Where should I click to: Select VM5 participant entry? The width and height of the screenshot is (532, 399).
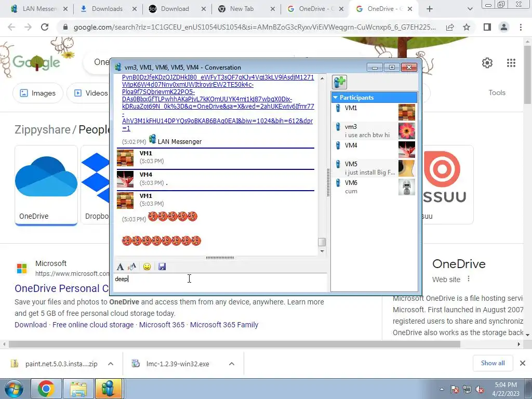(x=374, y=168)
